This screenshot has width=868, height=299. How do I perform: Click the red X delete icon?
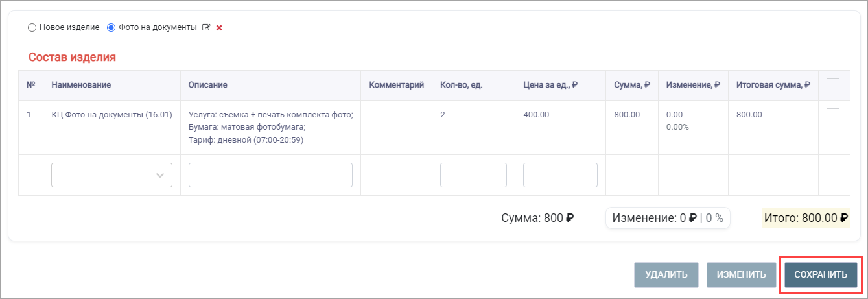pos(219,28)
